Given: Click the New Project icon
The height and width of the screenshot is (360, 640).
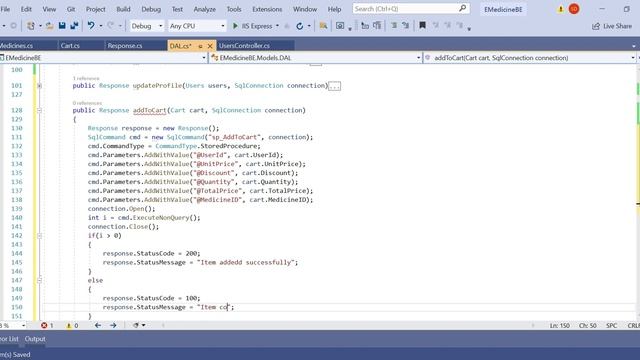Looking at the screenshot, I should 31,26.
